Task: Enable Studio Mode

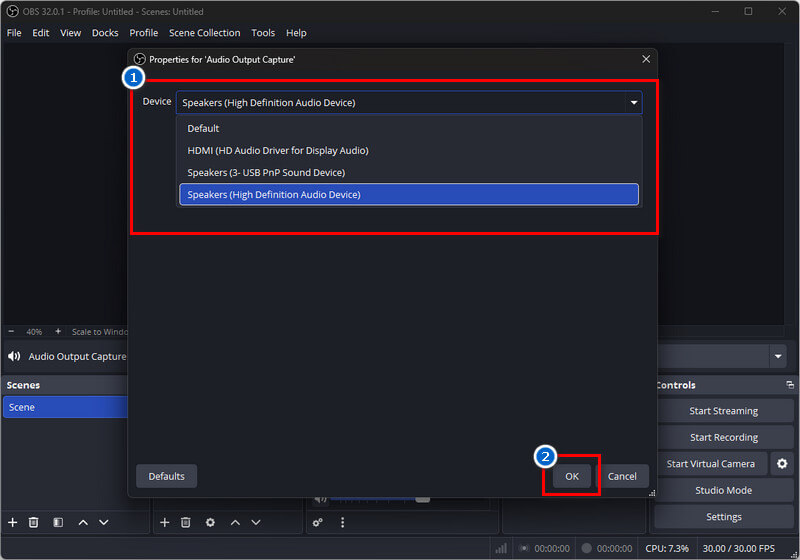Action: pos(723,490)
